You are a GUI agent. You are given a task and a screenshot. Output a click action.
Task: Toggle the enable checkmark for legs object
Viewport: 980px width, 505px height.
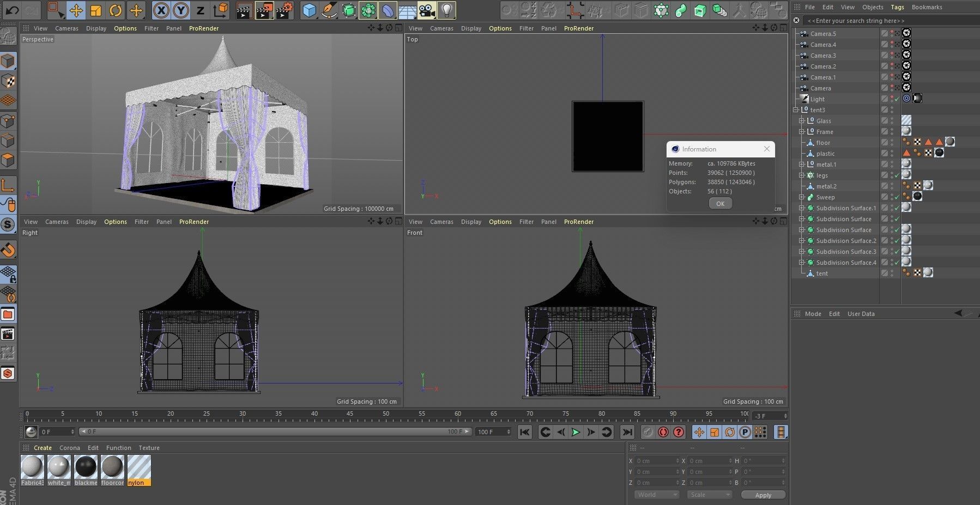(897, 175)
